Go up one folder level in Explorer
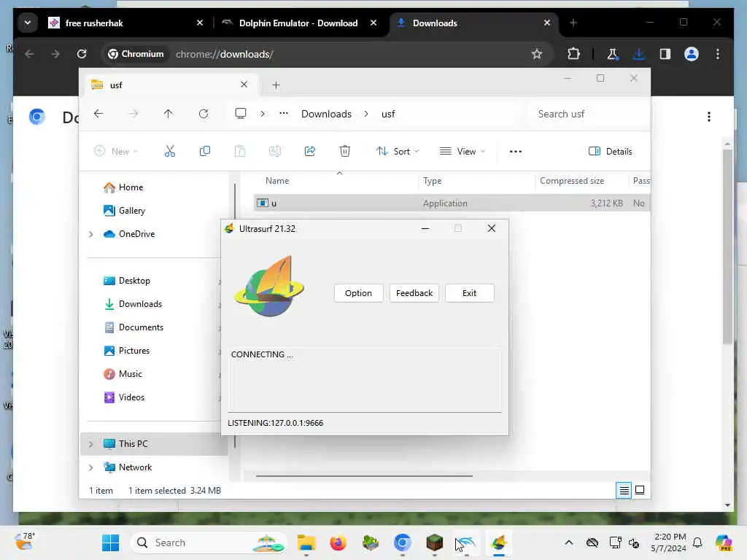The image size is (747, 560). [x=169, y=114]
